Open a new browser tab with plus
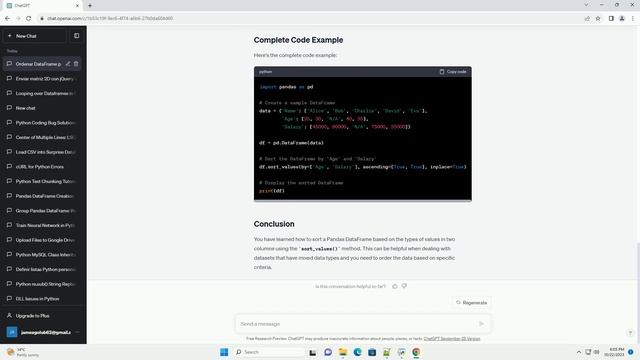This screenshot has height=360, width=640. tap(90, 6)
